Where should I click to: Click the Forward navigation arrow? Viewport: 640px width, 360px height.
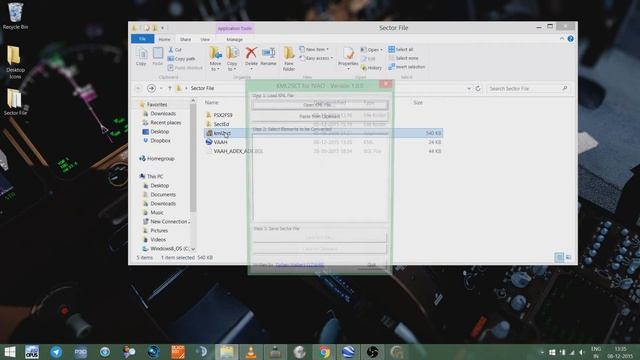tap(151, 88)
